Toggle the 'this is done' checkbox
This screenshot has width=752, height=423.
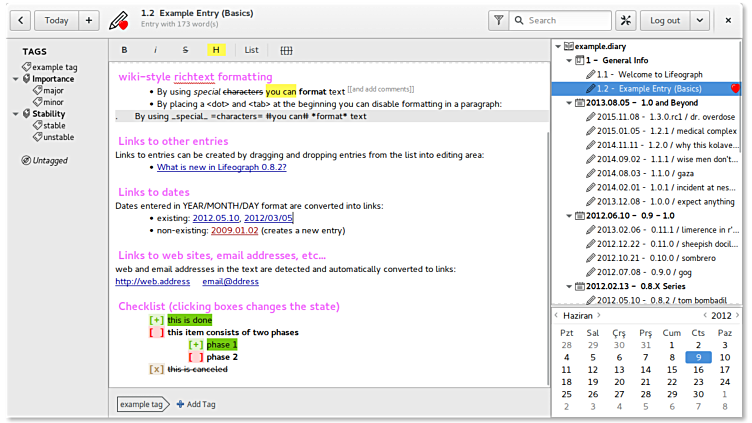(157, 320)
